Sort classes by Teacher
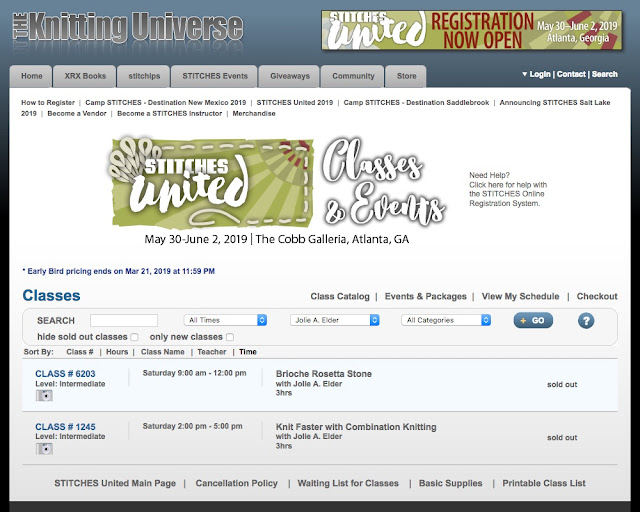The width and height of the screenshot is (640, 512). pos(211,352)
